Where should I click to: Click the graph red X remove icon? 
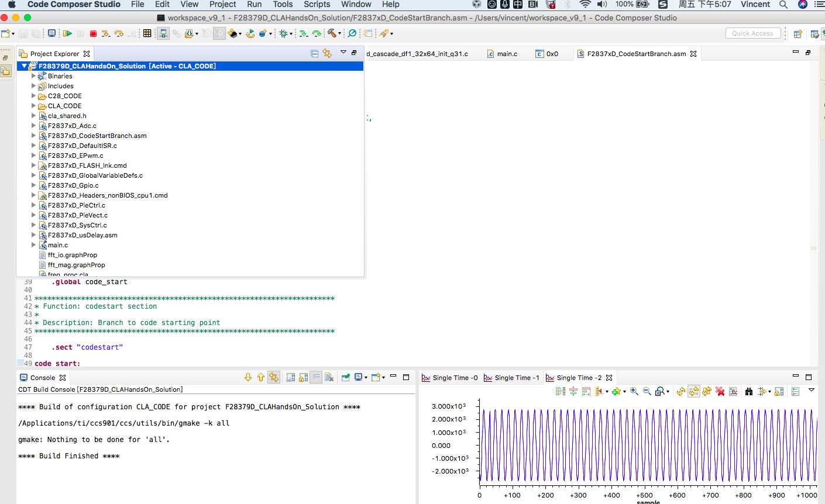pyautogui.click(x=720, y=391)
